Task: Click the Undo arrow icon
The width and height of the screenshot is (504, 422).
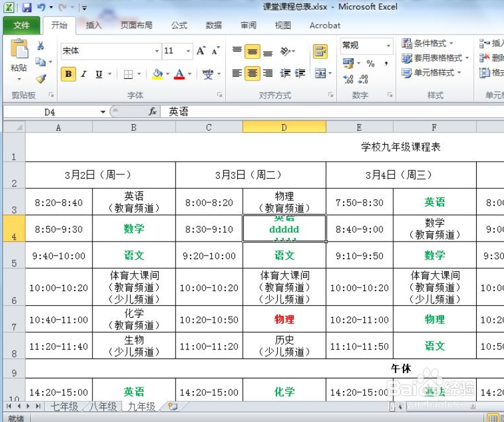Action: pyautogui.click(x=42, y=7)
